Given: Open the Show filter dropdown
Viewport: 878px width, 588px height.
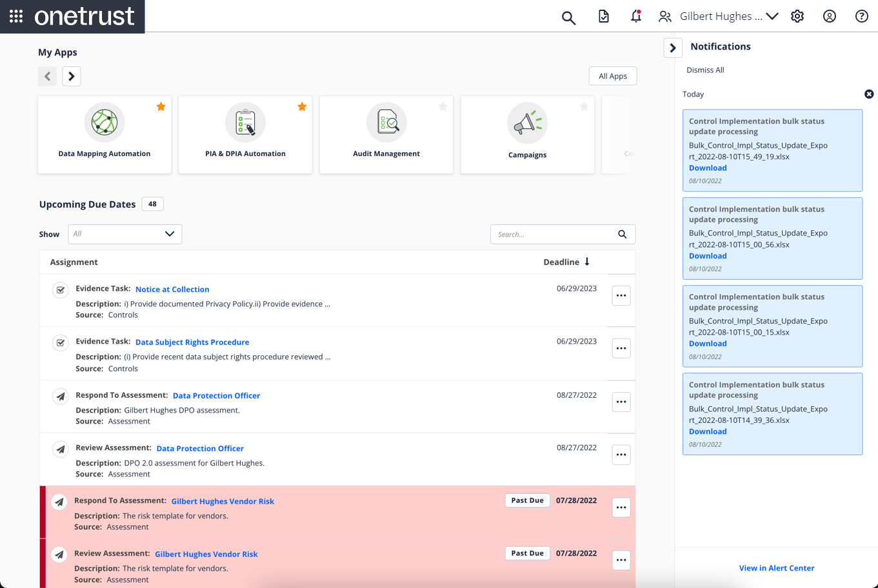Looking at the screenshot, I should [x=125, y=234].
